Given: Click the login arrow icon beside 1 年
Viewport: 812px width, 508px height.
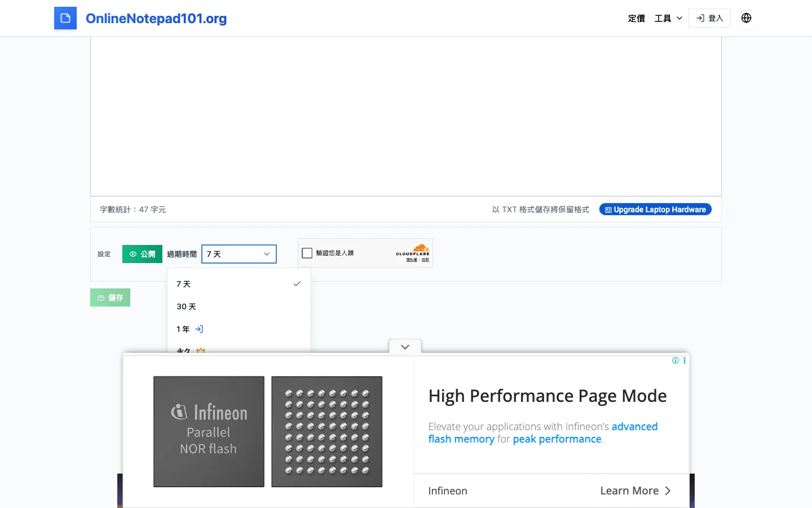Looking at the screenshot, I should [x=199, y=329].
